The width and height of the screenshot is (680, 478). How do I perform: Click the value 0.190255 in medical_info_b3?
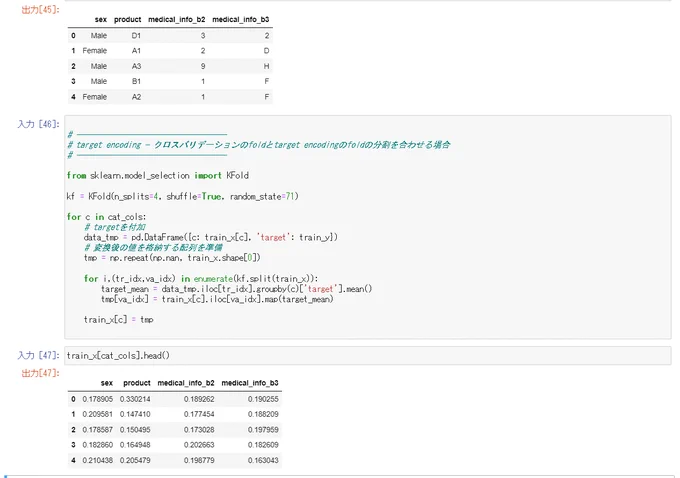pos(263,399)
